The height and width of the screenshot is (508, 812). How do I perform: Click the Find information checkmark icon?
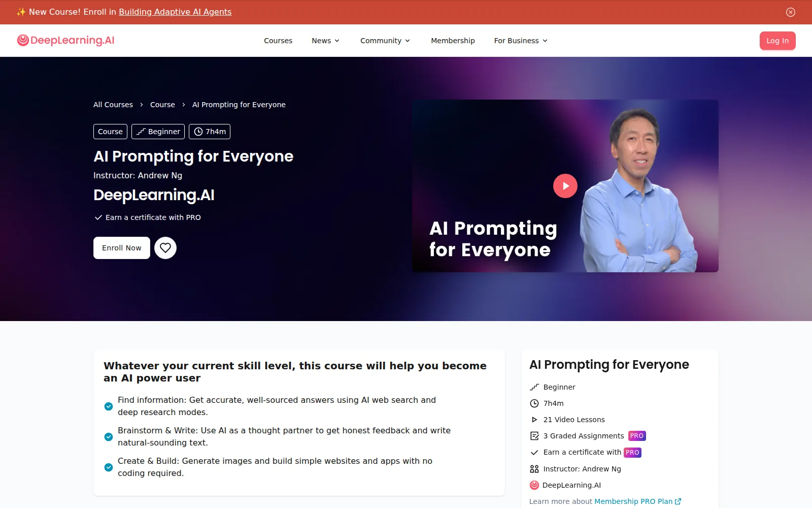[x=109, y=406]
